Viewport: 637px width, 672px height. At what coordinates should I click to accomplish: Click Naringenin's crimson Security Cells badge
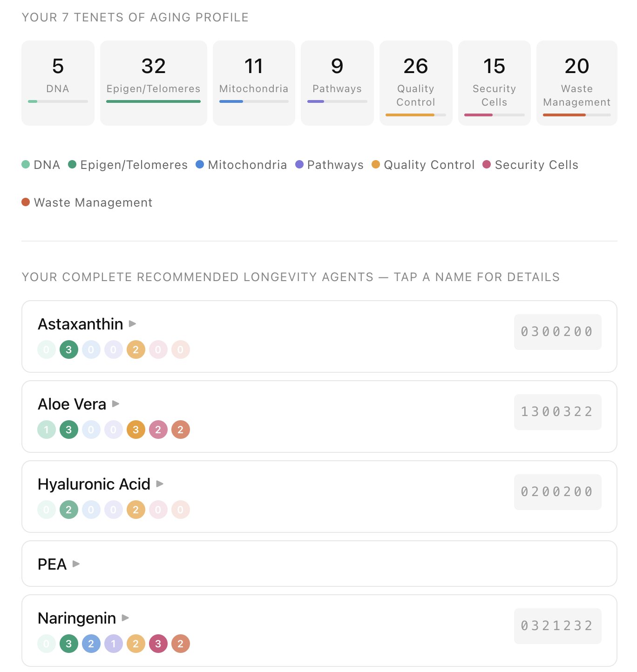158,644
